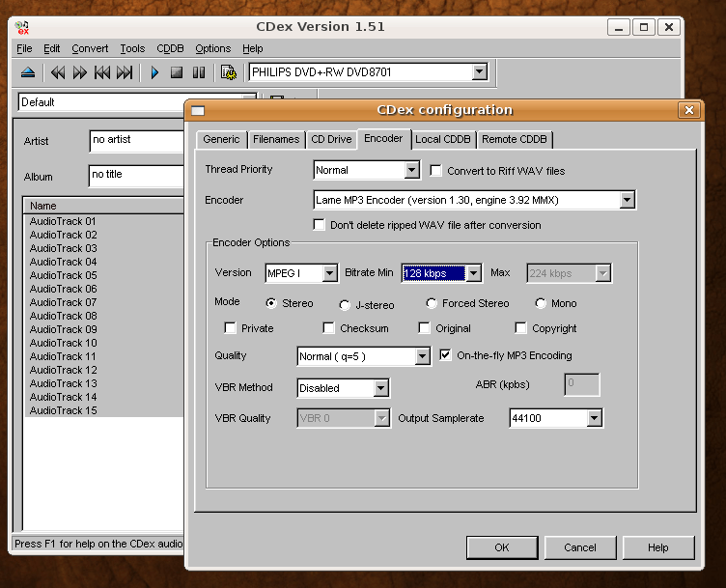Image resolution: width=726 pixels, height=588 pixels.
Task: Open the Options menu
Action: click(x=213, y=48)
